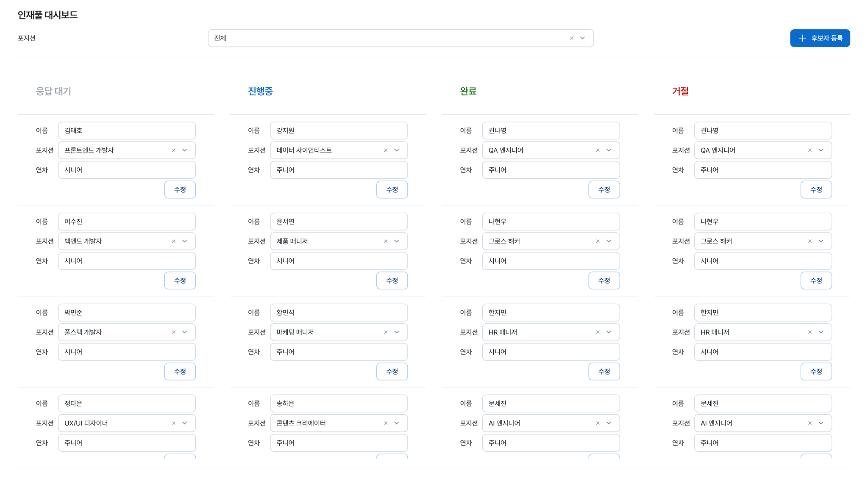Open the UX/UI 디자이너 position dropdown
This screenshot has width=868, height=488.
(185, 423)
